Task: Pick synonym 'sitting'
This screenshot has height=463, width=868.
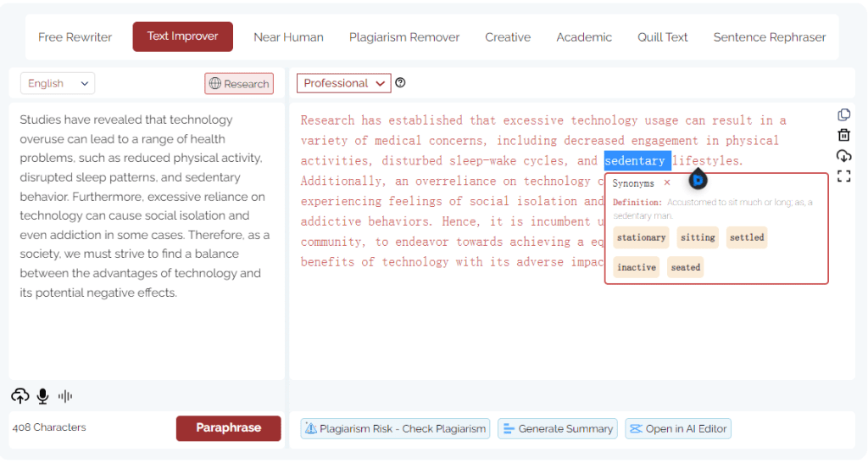Action: tap(698, 237)
